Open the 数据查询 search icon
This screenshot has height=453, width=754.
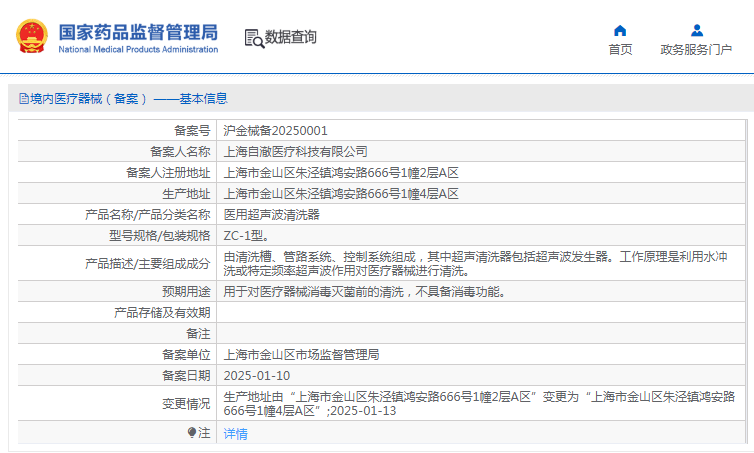coord(254,38)
